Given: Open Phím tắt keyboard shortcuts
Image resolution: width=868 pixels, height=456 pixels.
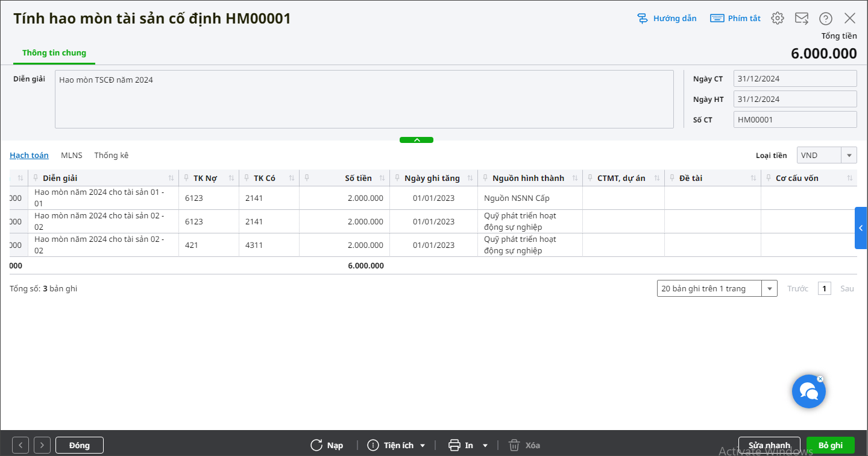Looking at the screenshot, I should point(735,18).
